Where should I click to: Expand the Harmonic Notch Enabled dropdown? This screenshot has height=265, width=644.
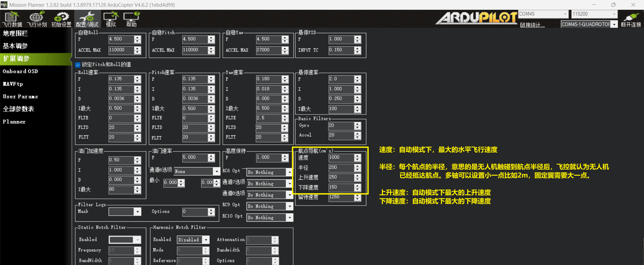tap(206, 240)
